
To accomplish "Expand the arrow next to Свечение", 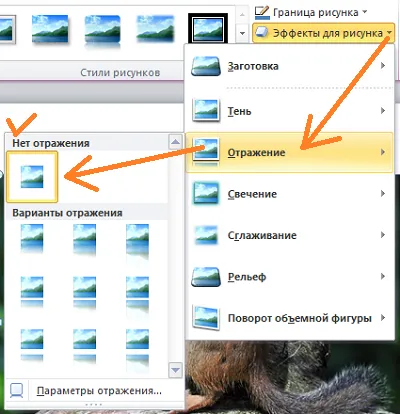I will coord(383,193).
